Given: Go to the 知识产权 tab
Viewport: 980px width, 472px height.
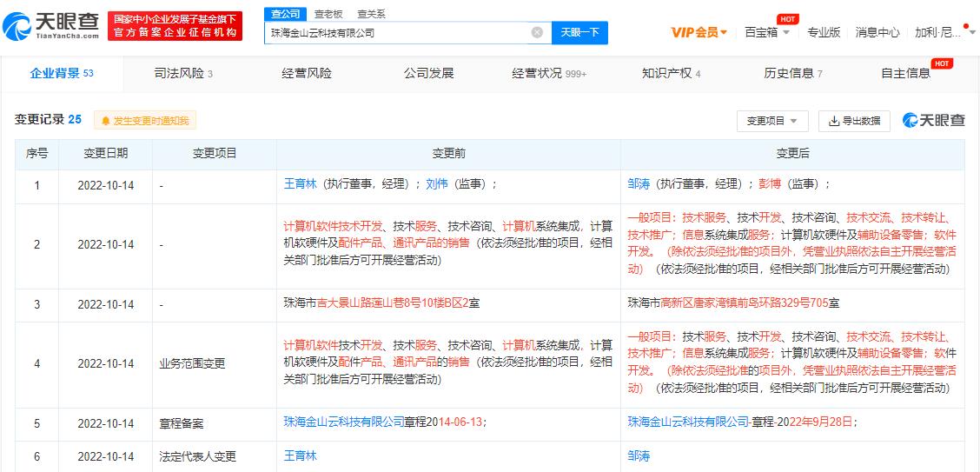Looking at the screenshot, I should pos(671,74).
